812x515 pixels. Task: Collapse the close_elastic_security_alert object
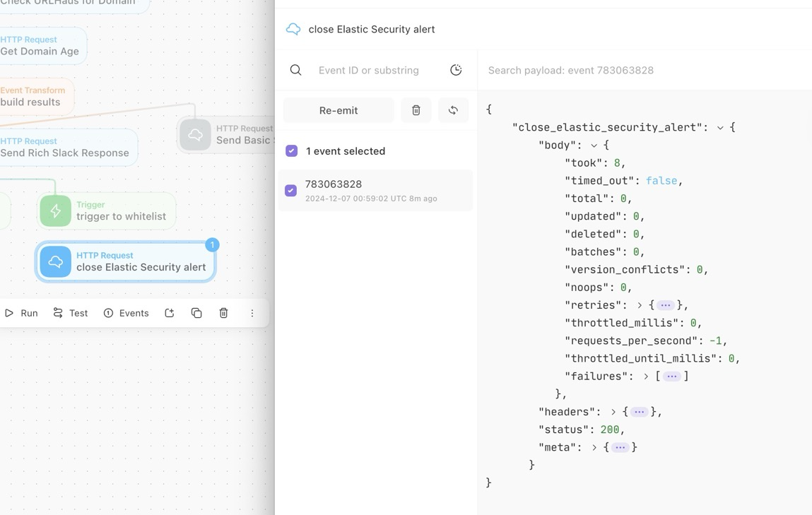tap(720, 128)
